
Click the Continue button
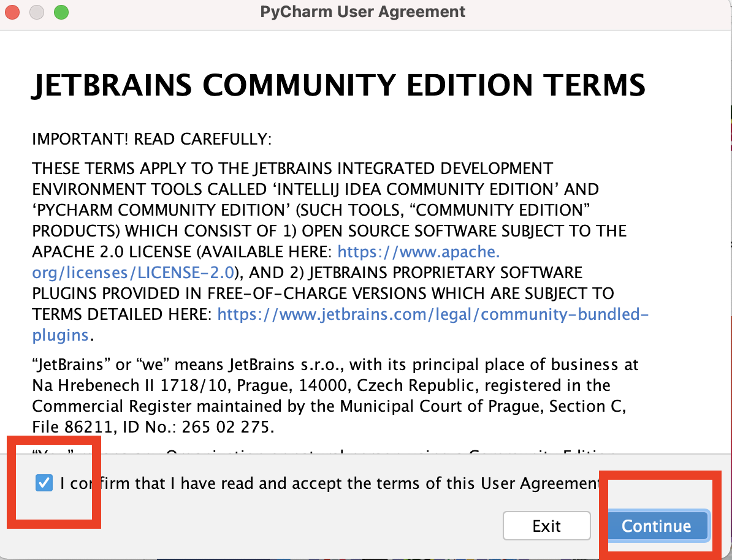click(656, 526)
